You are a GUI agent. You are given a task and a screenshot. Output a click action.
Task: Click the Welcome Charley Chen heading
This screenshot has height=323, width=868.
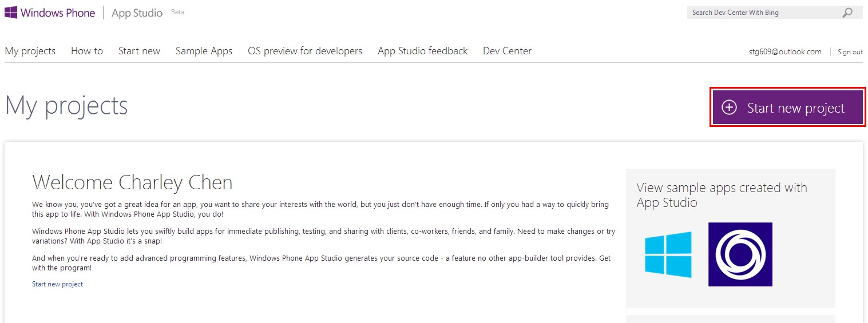[132, 182]
